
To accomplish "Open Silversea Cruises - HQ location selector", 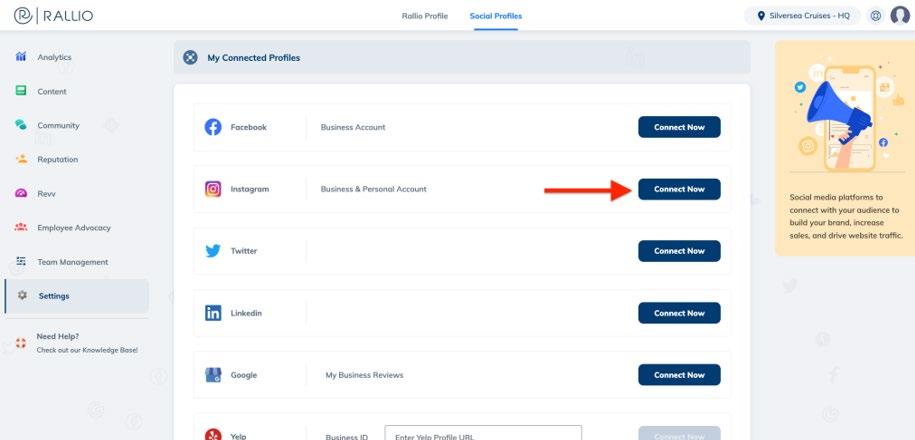I will (802, 16).
